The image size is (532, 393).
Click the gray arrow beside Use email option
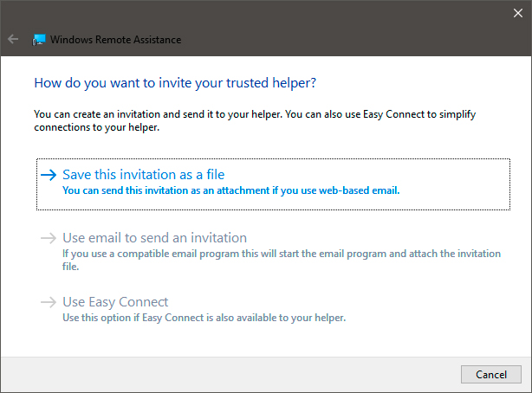pos(49,238)
